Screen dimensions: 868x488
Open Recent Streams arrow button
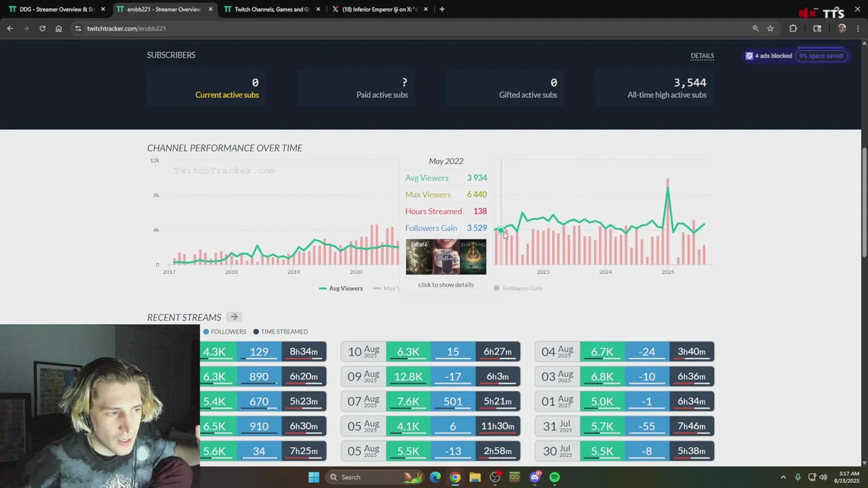[233, 317]
